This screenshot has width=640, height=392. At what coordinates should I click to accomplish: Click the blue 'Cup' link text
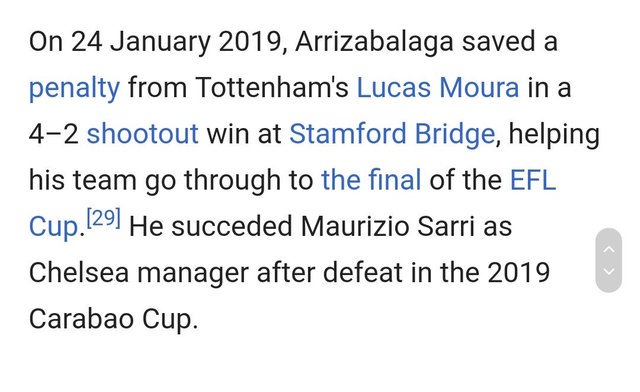tap(53, 227)
